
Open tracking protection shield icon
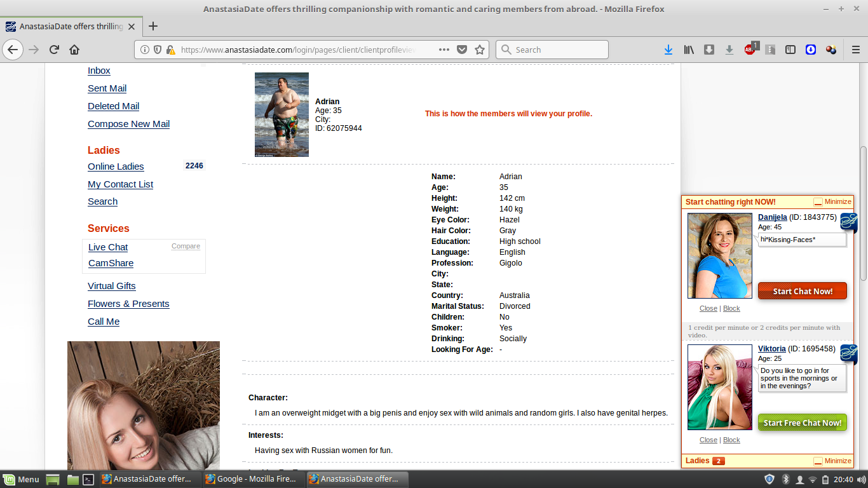click(x=158, y=50)
